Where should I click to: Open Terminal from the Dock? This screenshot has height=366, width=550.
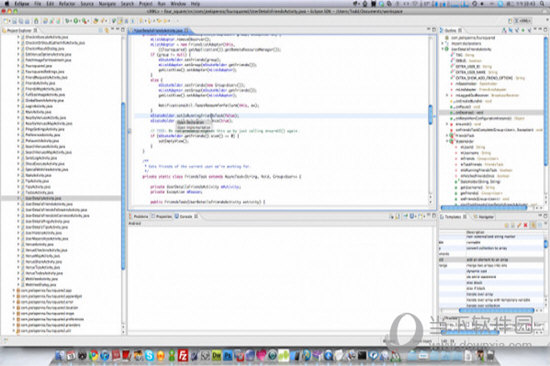tap(362, 356)
